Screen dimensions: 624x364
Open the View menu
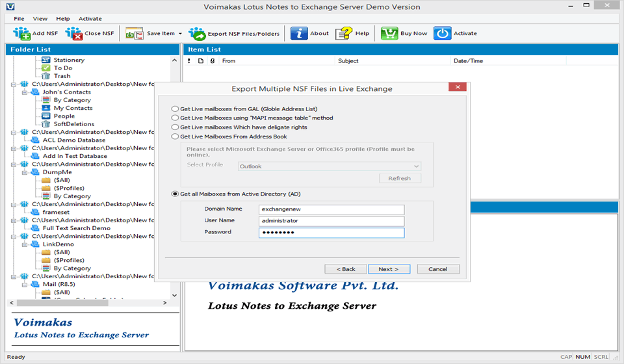40,19
